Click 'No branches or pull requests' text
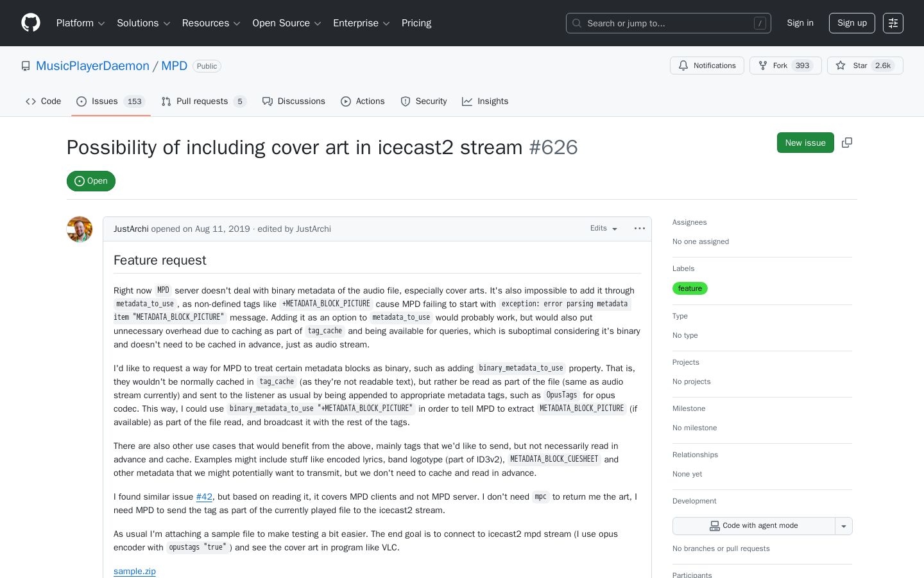This screenshot has width=924, height=578. 721,548
